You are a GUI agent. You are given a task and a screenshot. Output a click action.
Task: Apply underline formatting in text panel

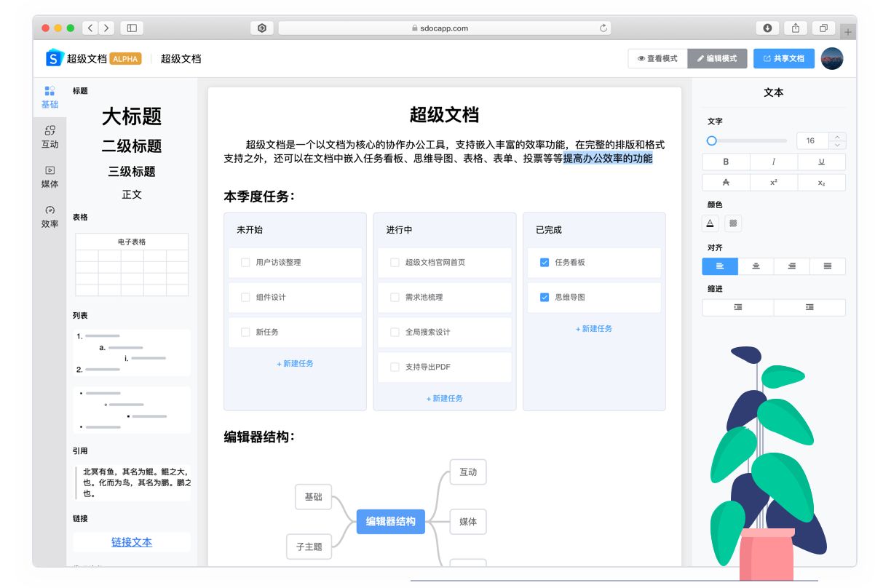pyautogui.click(x=822, y=162)
